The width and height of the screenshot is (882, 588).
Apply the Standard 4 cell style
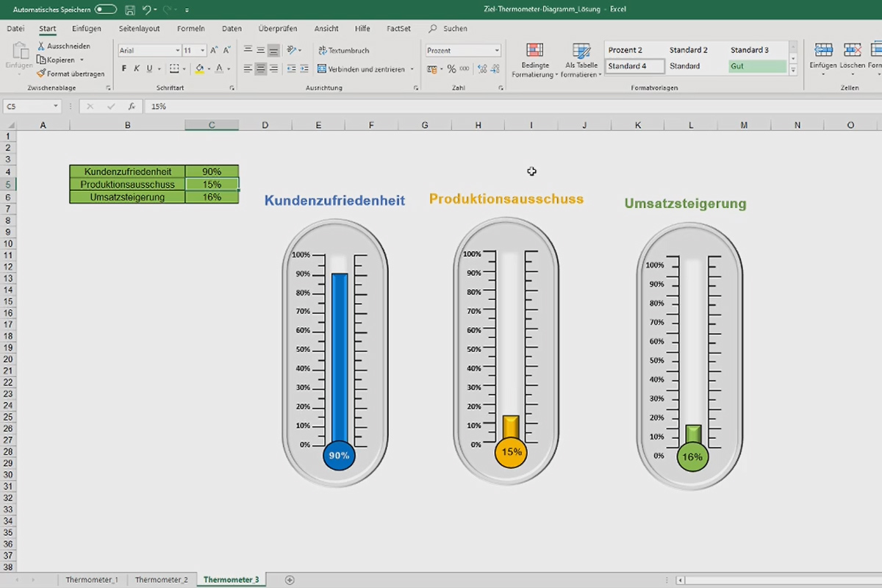coord(636,66)
